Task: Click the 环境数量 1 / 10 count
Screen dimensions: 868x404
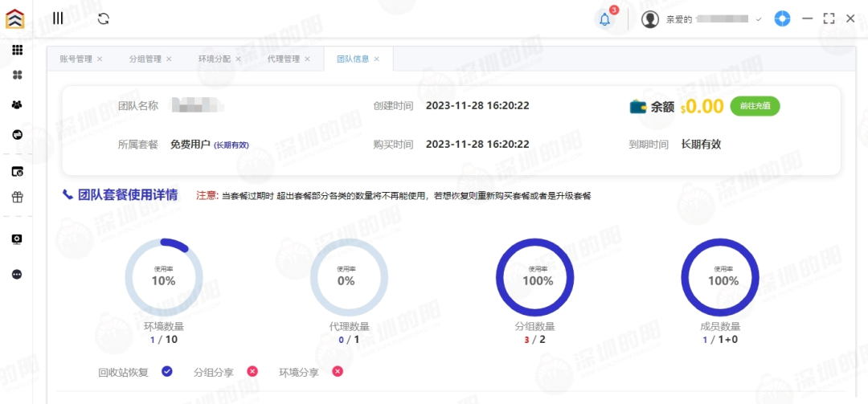Action: [x=164, y=339]
